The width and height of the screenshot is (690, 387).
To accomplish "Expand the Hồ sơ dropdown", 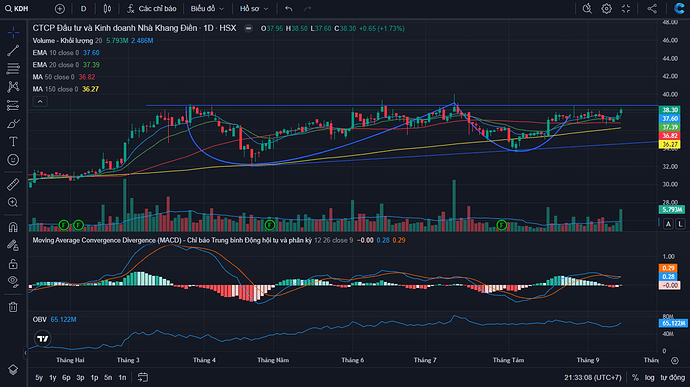I will 254,8.
